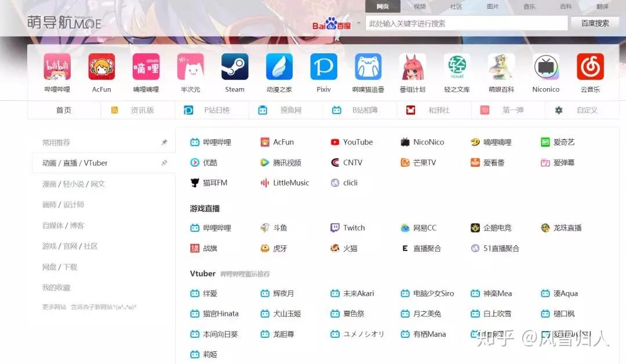Open the 云音乐 red icon
The image size is (626, 364).
click(x=591, y=67)
